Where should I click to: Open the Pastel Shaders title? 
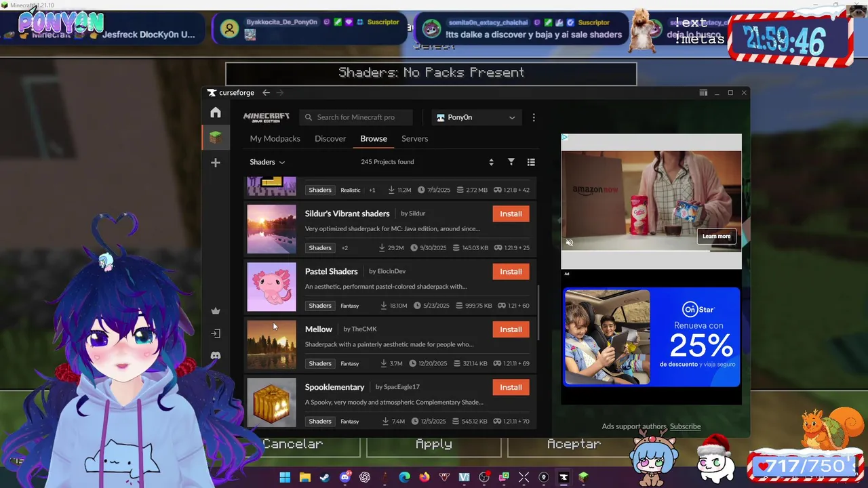tap(332, 271)
